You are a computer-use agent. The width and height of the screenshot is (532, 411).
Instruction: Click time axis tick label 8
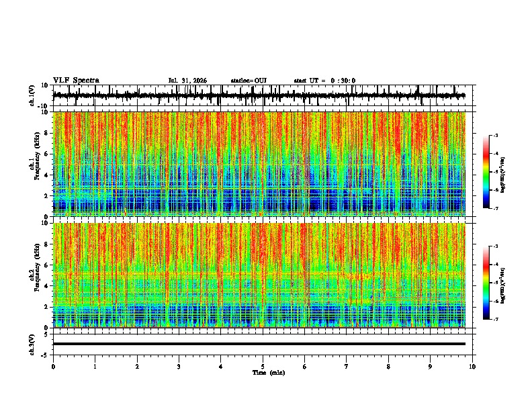click(388, 367)
